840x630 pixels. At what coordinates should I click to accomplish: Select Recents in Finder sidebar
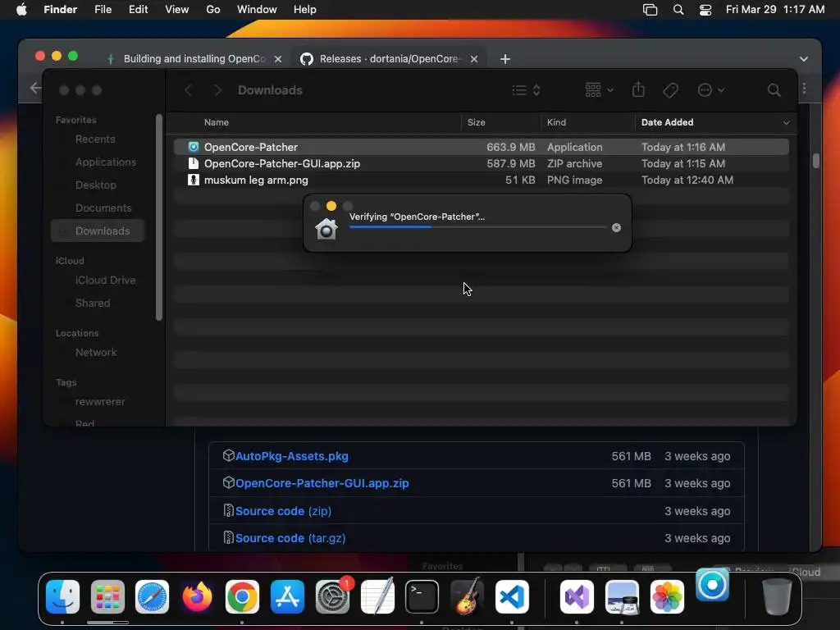coord(95,139)
